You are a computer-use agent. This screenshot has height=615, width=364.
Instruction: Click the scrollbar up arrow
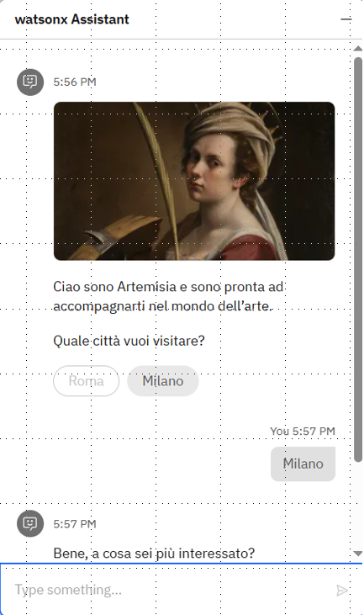[x=357, y=49]
